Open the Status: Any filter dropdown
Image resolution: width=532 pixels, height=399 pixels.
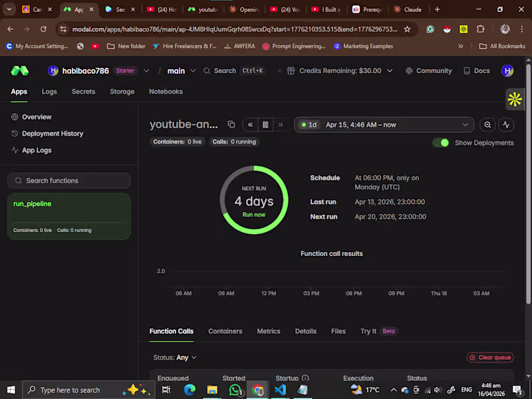click(175, 358)
